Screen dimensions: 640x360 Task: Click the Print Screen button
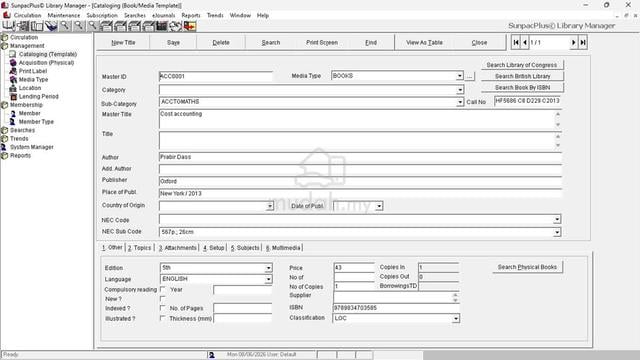[x=322, y=42]
